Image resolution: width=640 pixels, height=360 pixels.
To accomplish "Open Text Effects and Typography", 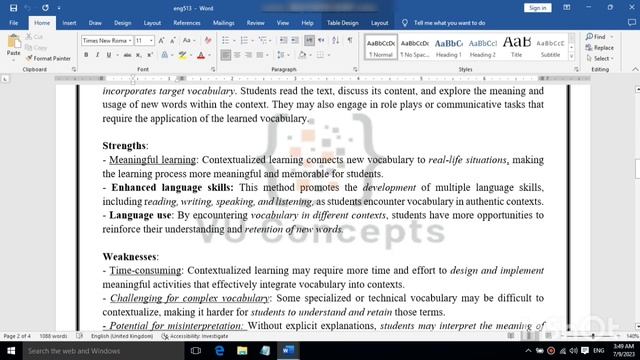I will pos(164,55).
